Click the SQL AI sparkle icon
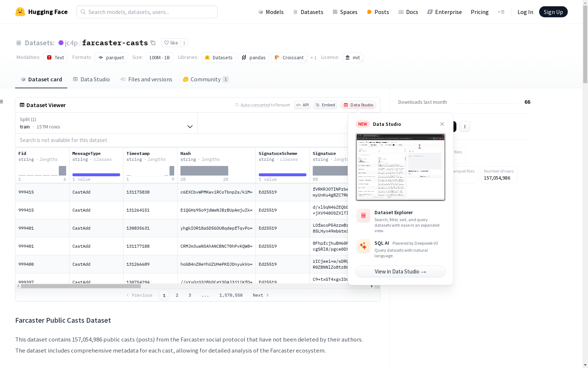 click(x=363, y=246)
